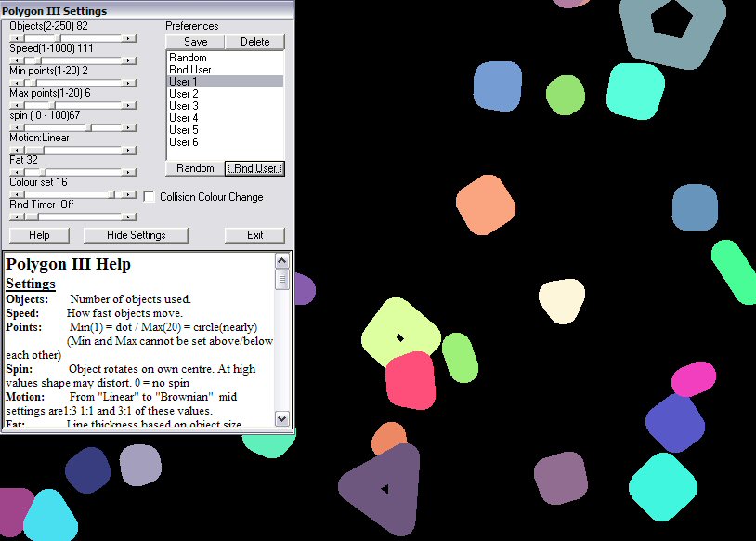This screenshot has height=541, width=756.
Task: Click the Colour set slider right arrow
Action: (129, 194)
